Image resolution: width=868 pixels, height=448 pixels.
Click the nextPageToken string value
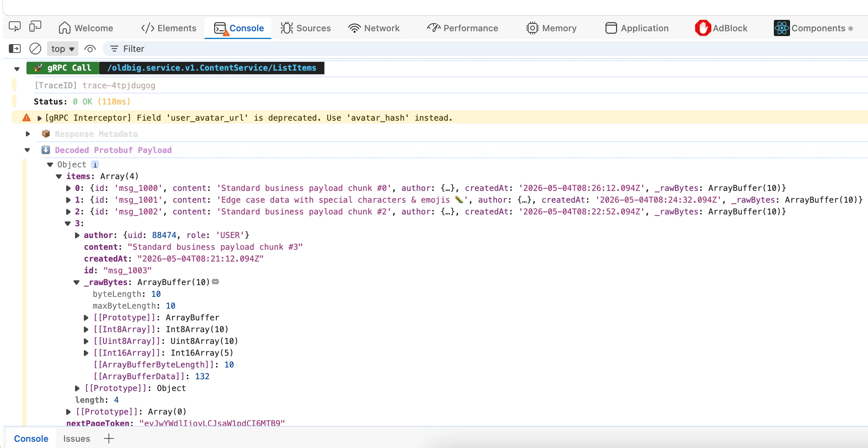[212, 423]
